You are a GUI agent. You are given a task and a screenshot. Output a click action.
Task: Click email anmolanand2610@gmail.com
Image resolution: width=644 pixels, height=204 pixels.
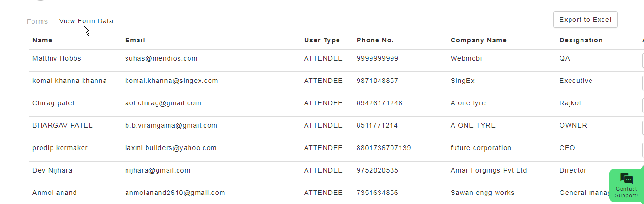click(x=175, y=193)
